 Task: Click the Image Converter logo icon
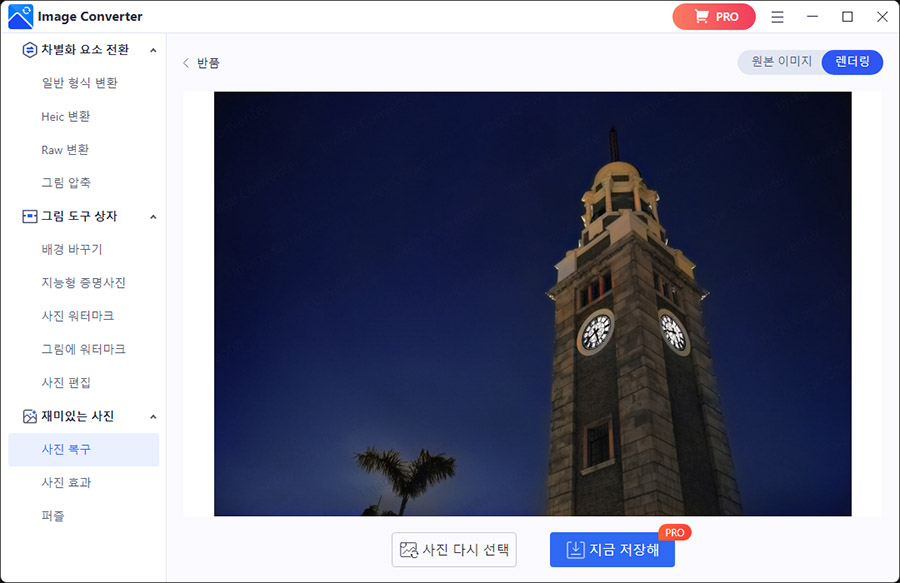coord(21,17)
